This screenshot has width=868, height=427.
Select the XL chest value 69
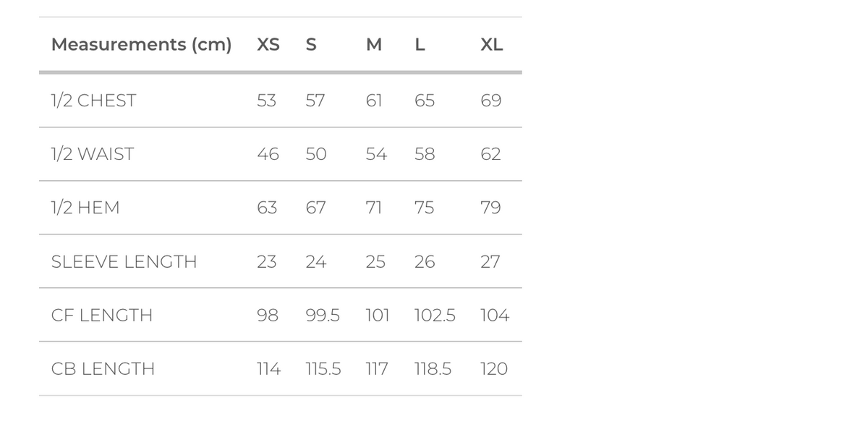[491, 101]
